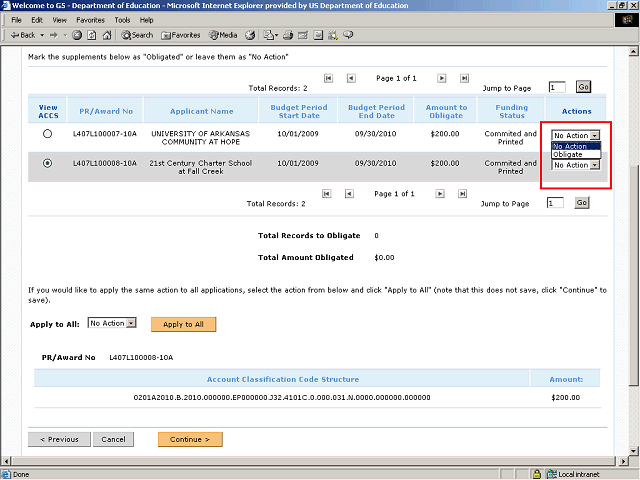This screenshot has height=480, width=640.
Task: Go back using the Back toolbar button
Action: pyautogui.click(x=23, y=35)
